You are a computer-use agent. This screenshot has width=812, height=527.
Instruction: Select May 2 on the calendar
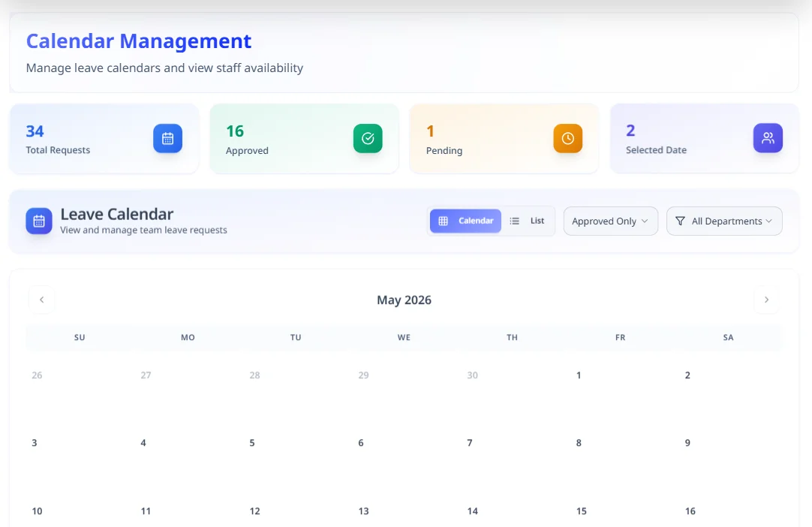tap(687, 375)
